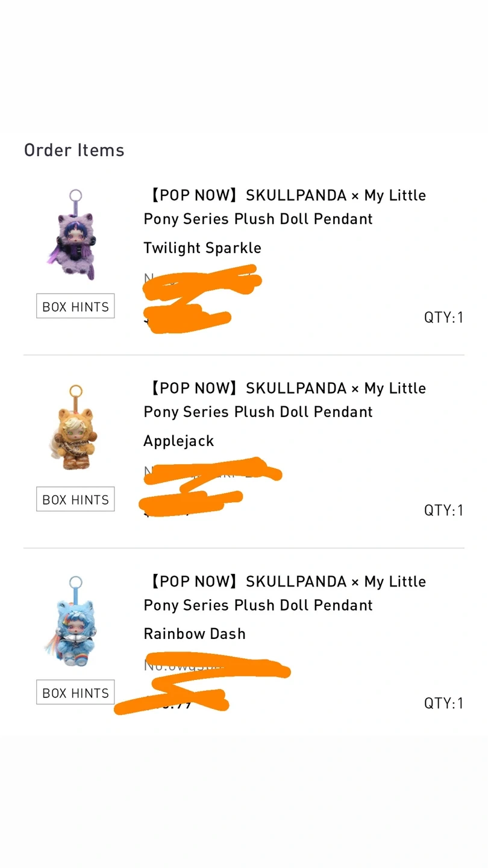Tap the redacted number below Rainbow Dash
The image size is (488, 868).
coord(217,665)
